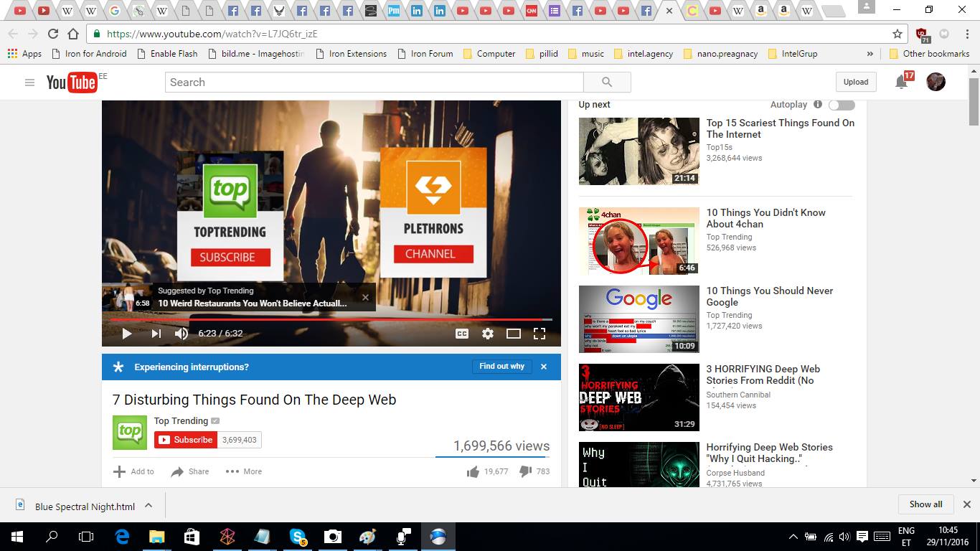980x551 pixels.
Task: Open Blue Spectral Night.html download menu arrow
Action: click(149, 505)
